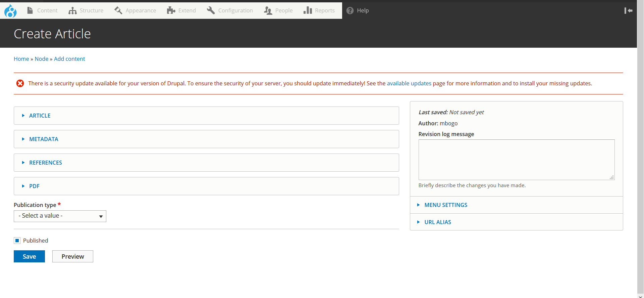The height and width of the screenshot is (298, 644).
Task: Open the Publication type dropdown
Action: pos(60,216)
